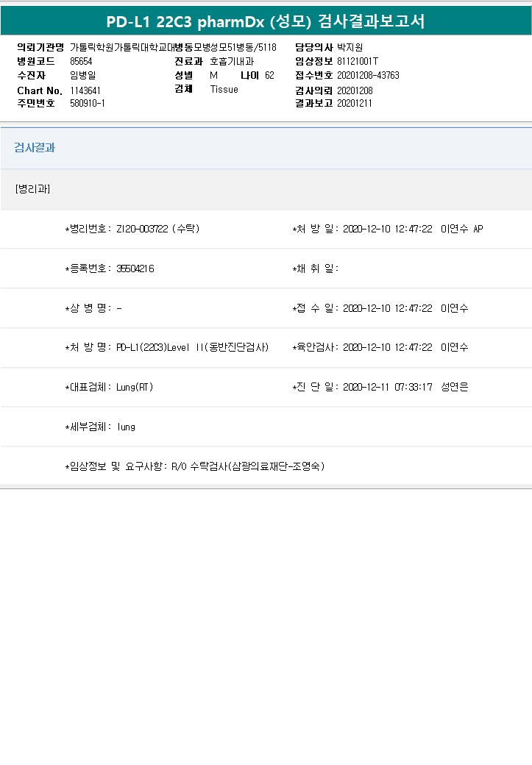Select representative specimen Lung(RT)

click(x=135, y=388)
